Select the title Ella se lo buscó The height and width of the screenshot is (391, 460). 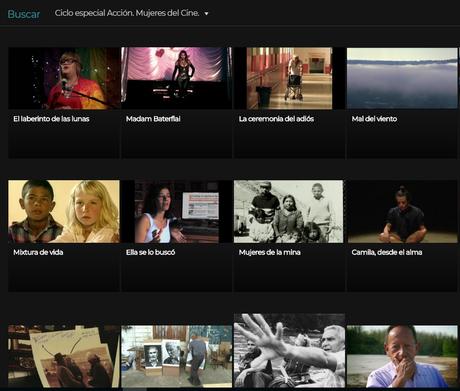click(x=150, y=252)
